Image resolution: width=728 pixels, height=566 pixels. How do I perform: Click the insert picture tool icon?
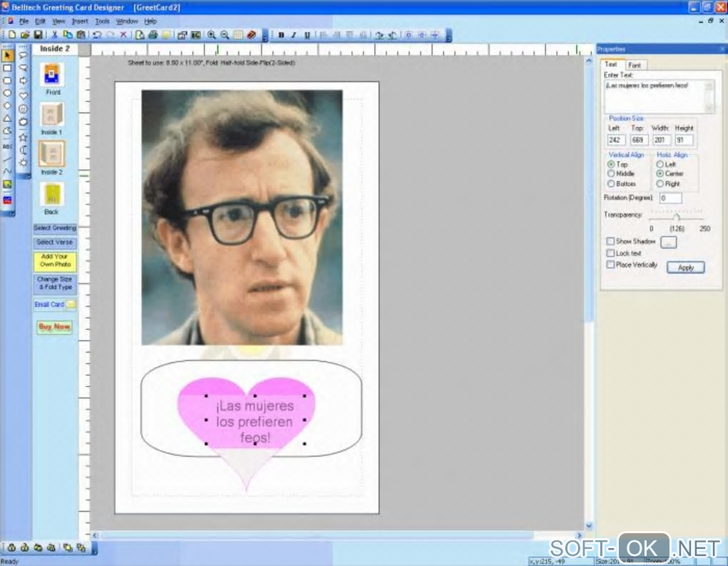7,184
